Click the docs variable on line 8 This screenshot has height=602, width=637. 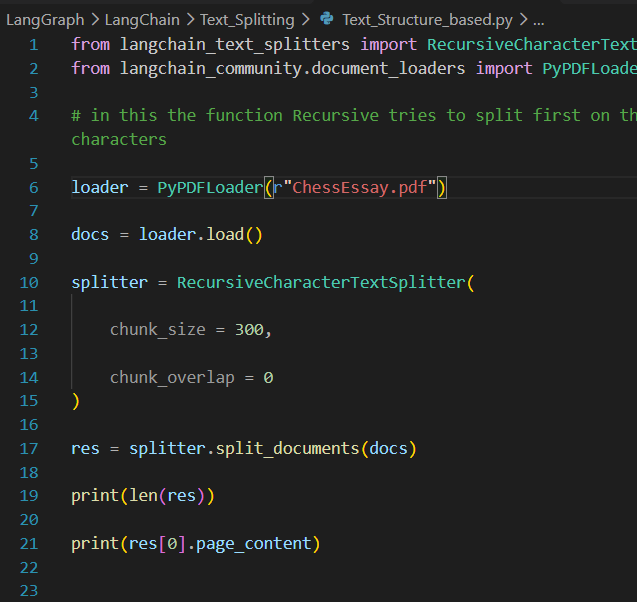click(90, 235)
